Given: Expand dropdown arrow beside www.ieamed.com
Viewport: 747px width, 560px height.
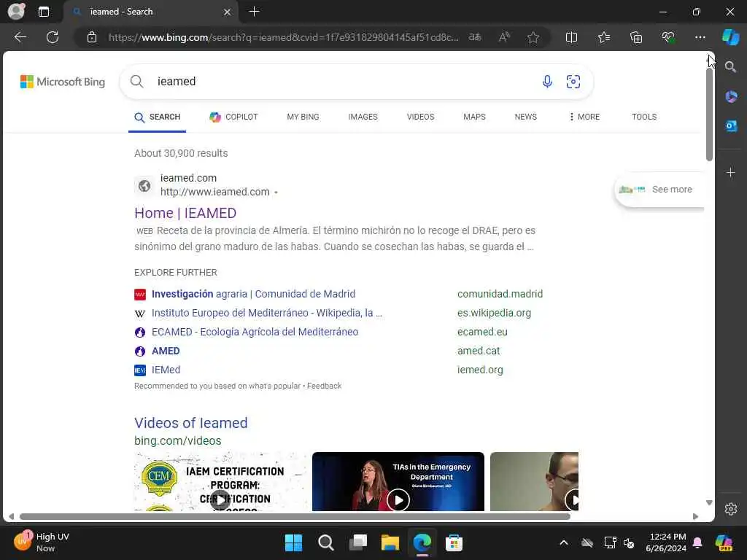Looking at the screenshot, I should click(276, 192).
